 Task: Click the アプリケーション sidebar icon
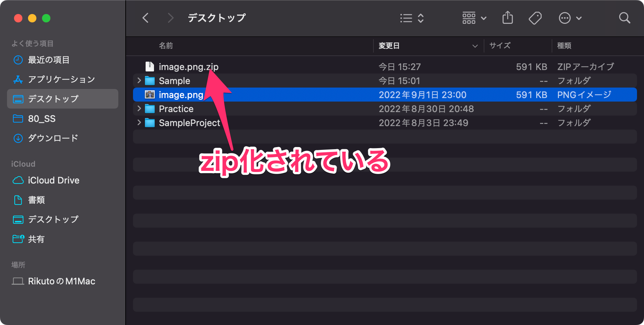pyautogui.click(x=18, y=79)
